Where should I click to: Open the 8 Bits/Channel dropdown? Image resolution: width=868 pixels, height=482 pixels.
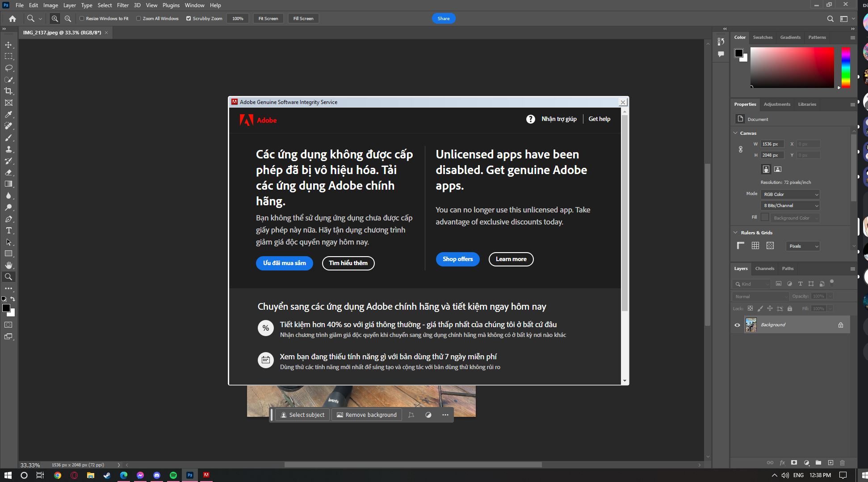[790, 205]
